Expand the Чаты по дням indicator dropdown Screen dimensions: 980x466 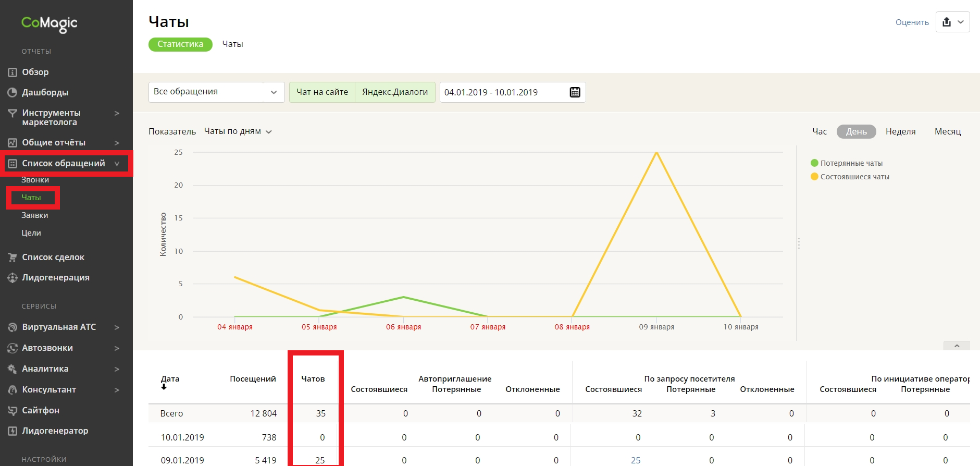coord(238,131)
